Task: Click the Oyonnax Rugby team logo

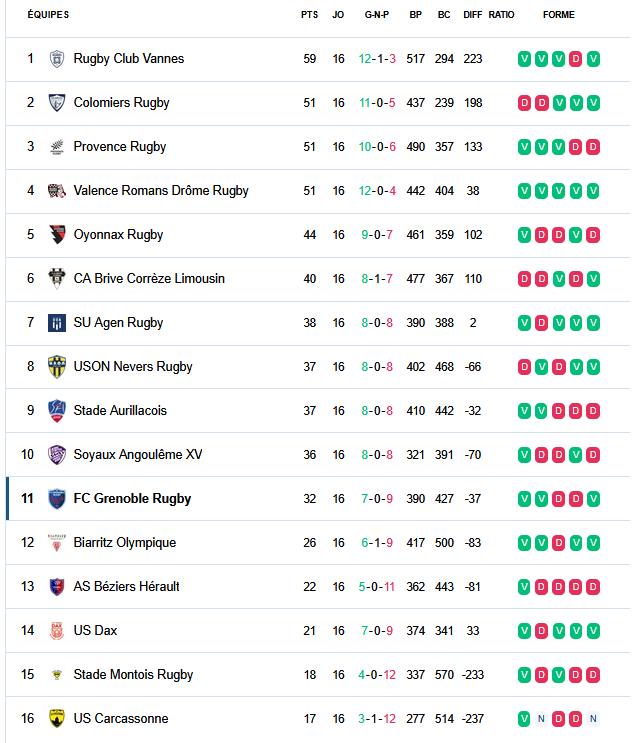Action: (57, 235)
